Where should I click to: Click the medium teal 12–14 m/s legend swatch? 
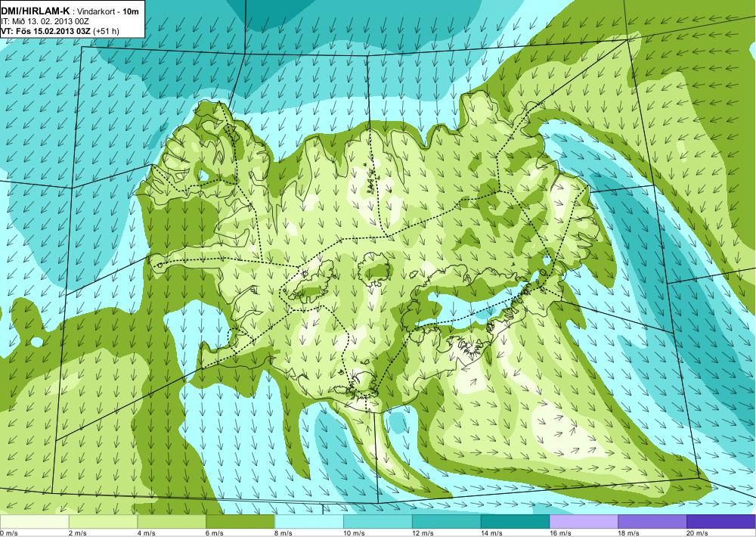coord(447,522)
